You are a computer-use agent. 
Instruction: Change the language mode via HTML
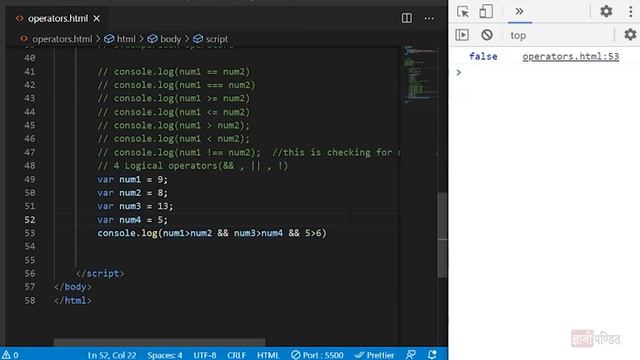point(268,355)
